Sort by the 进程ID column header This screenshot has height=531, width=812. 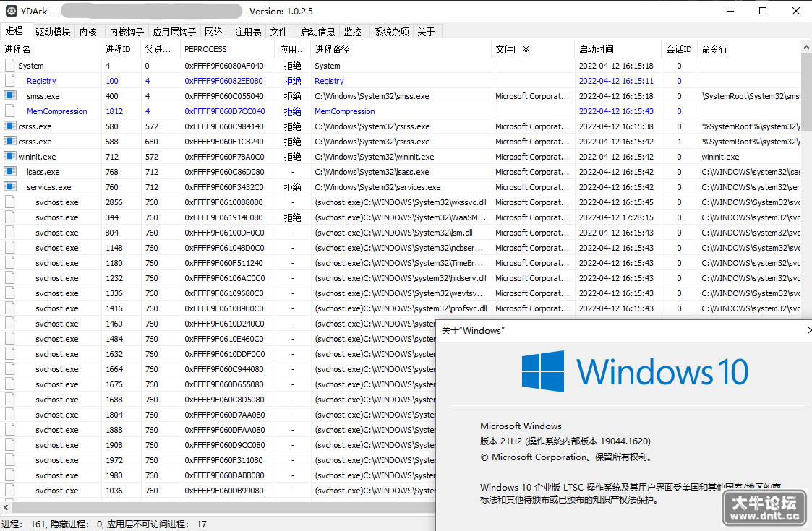pyautogui.click(x=118, y=49)
